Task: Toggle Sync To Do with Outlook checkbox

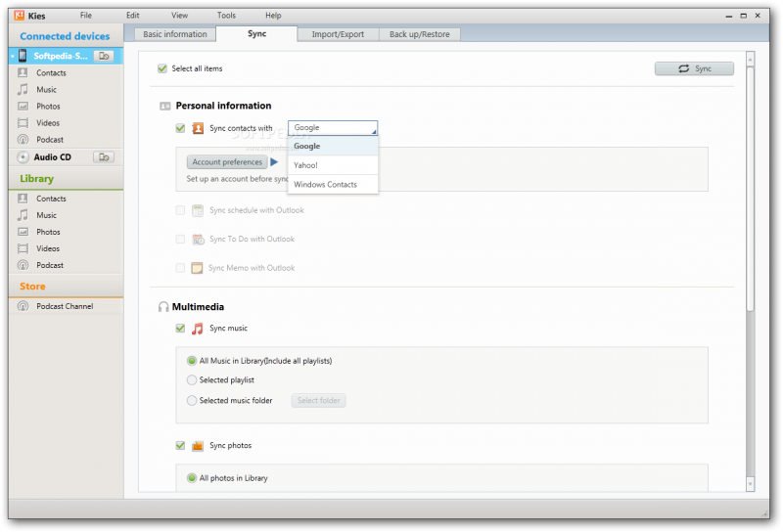Action: [x=180, y=239]
